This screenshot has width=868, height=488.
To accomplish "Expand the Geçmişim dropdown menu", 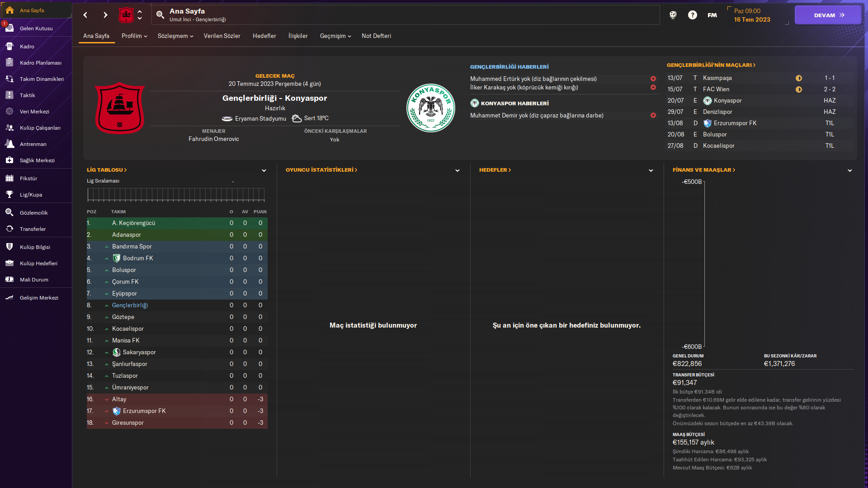I will pos(335,36).
